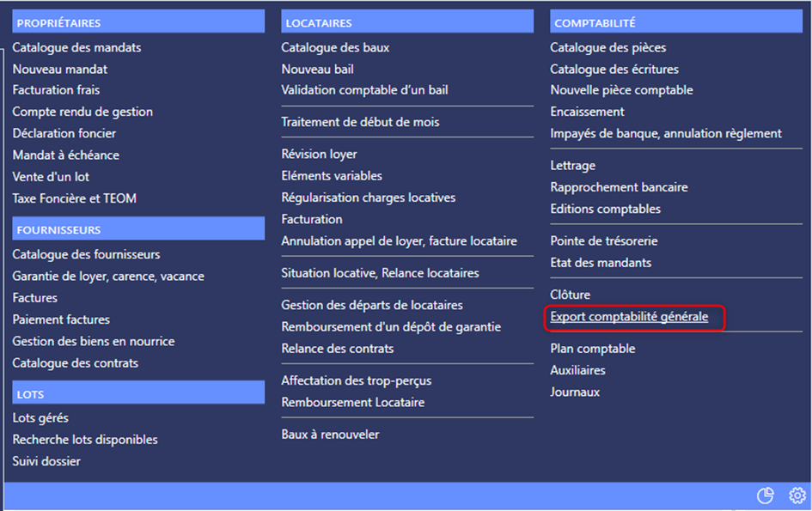Go to Paiement factures
Viewport: 812px width, 511px height.
pyautogui.click(x=61, y=319)
